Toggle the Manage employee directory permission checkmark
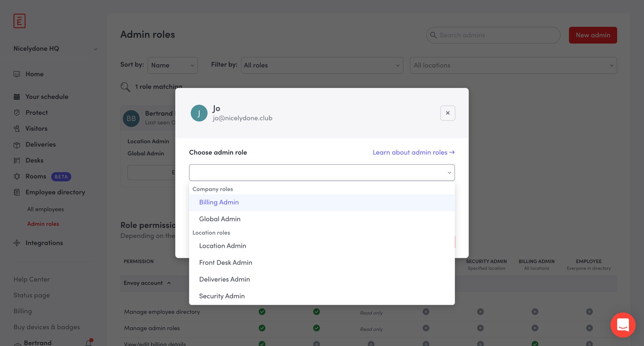The width and height of the screenshot is (644, 346). click(x=262, y=311)
